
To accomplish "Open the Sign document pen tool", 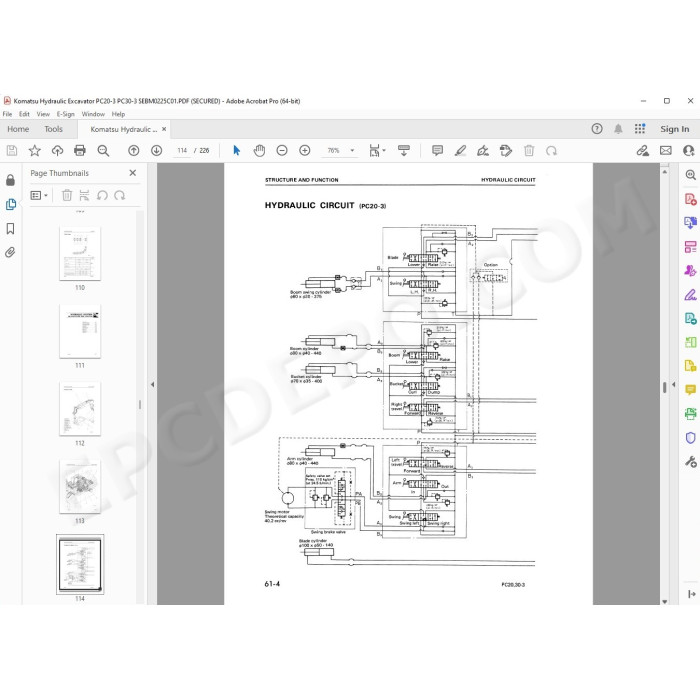I will pos(483,150).
